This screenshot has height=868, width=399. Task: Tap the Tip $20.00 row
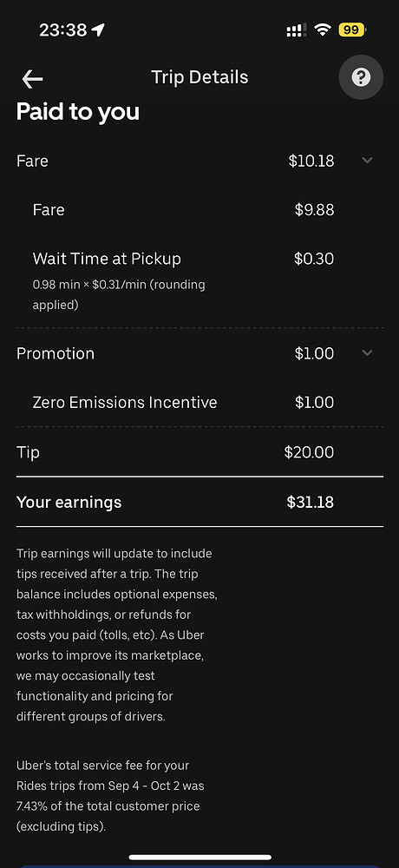tap(199, 452)
